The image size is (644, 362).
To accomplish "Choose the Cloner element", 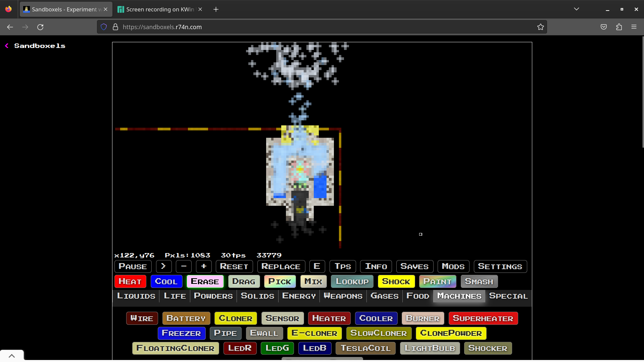I will pos(236,318).
